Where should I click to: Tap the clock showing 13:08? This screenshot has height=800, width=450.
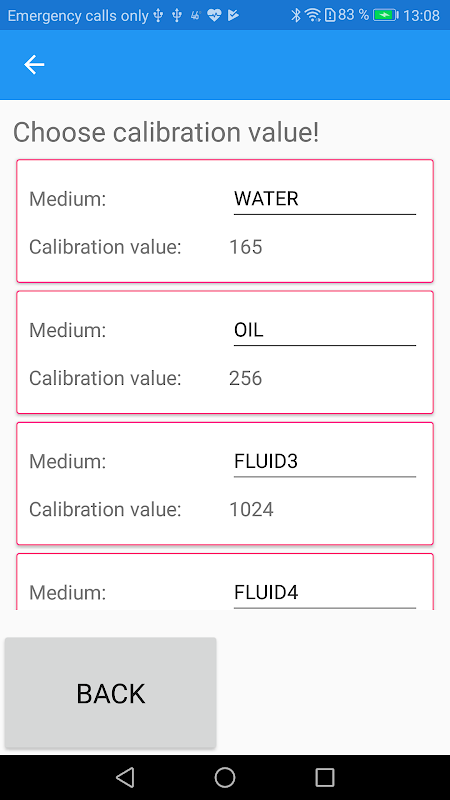click(x=421, y=15)
